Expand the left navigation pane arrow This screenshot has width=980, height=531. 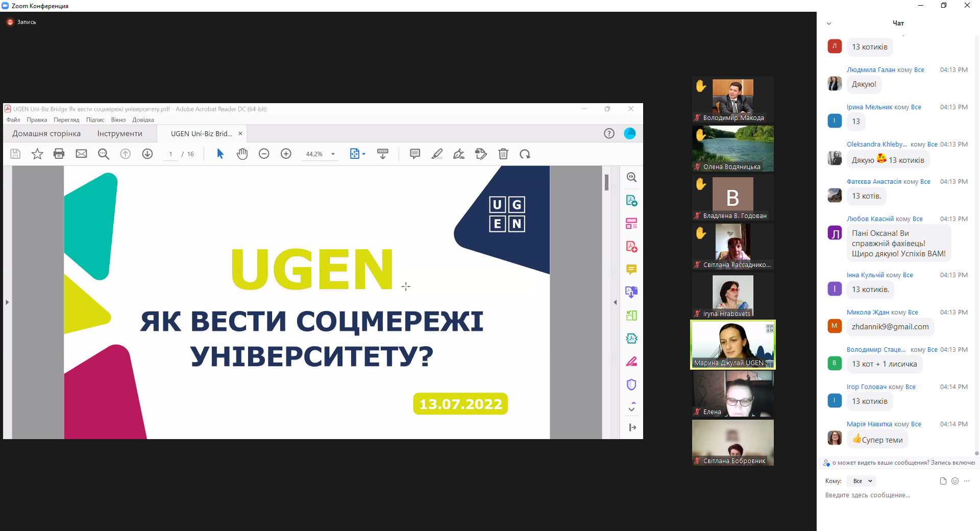pyautogui.click(x=7, y=302)
